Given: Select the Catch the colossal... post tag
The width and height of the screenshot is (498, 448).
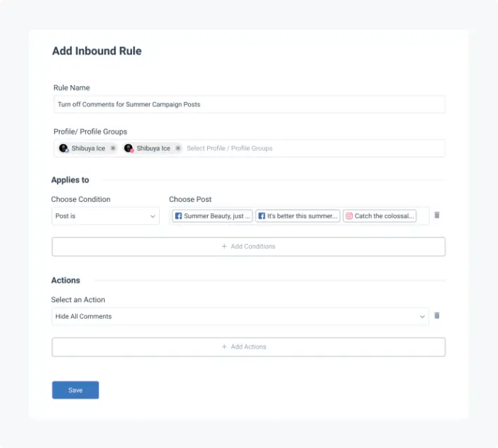Looking at the screenshot, I should point(380,216).
